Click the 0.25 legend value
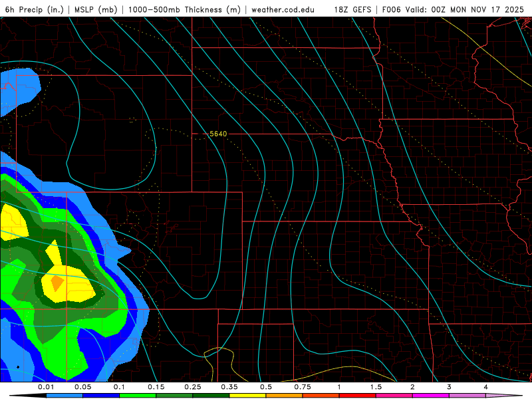 coord(193,387)
